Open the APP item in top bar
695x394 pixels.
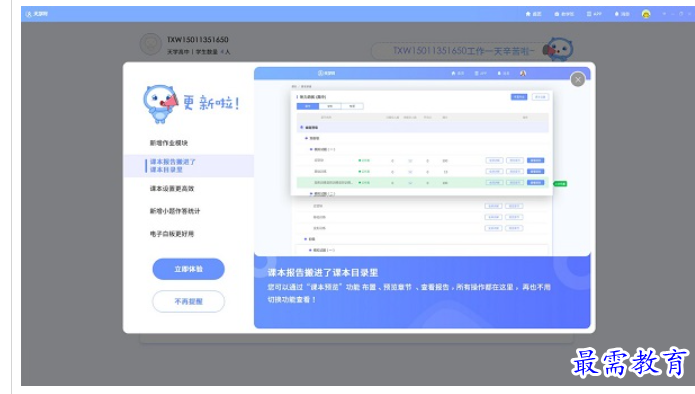(594, 14)
